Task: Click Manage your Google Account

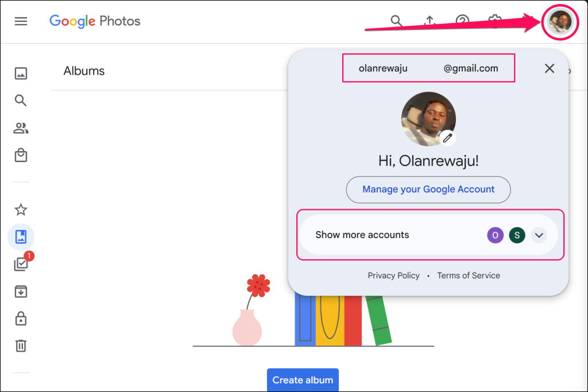Action: coord(428,190)
